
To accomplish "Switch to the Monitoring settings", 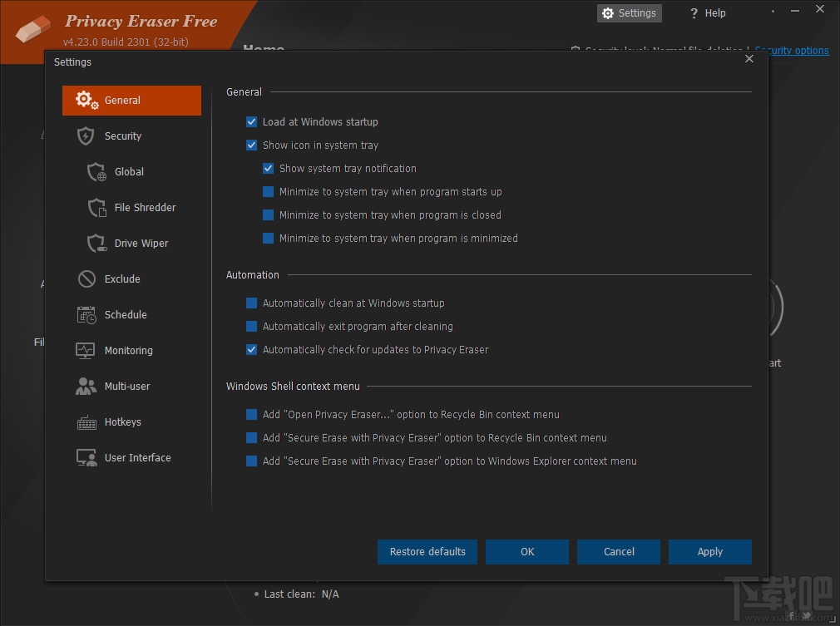I will click(x=131, y=351).
